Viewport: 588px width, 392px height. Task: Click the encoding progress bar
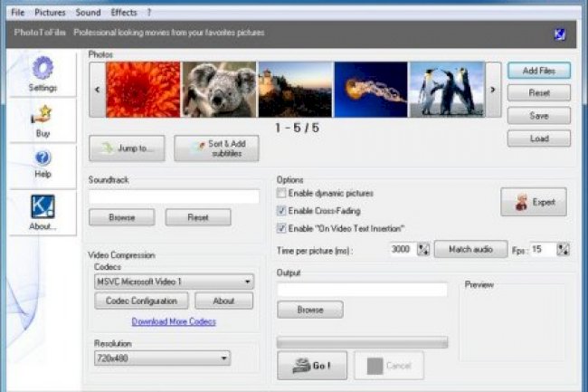point(362,342)
